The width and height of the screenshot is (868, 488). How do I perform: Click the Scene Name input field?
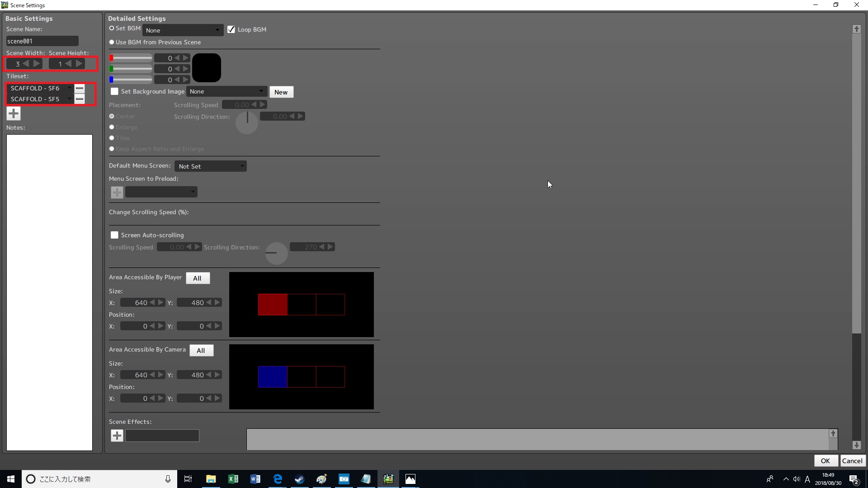pyautogui.click(x=42, y=41)
